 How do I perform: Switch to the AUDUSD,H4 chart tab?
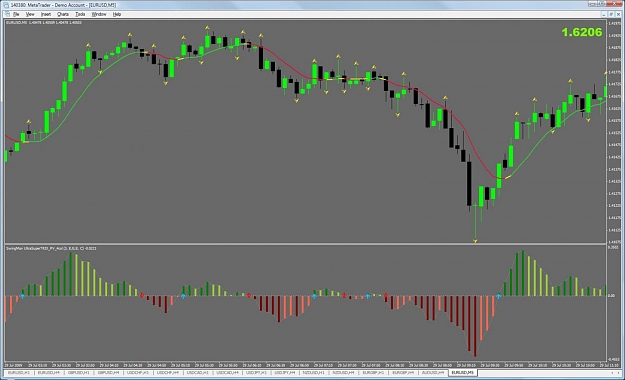click(433, 372)
